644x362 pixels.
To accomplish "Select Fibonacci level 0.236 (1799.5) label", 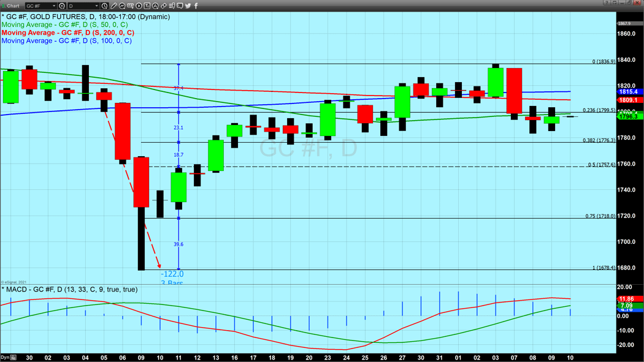I will [x=599, y=110].
